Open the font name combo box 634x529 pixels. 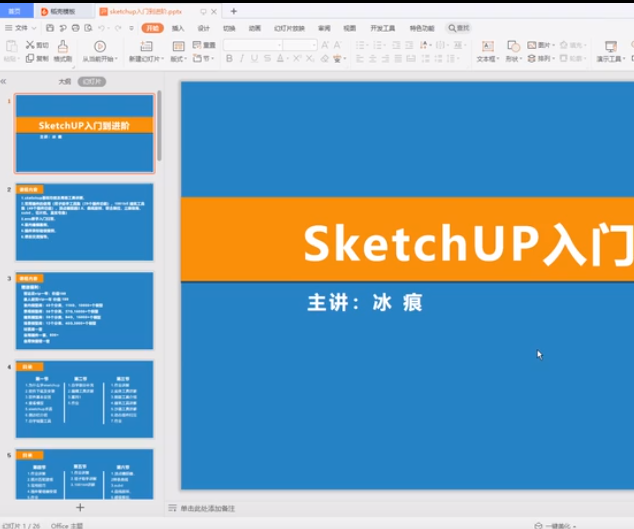point(253,45)
